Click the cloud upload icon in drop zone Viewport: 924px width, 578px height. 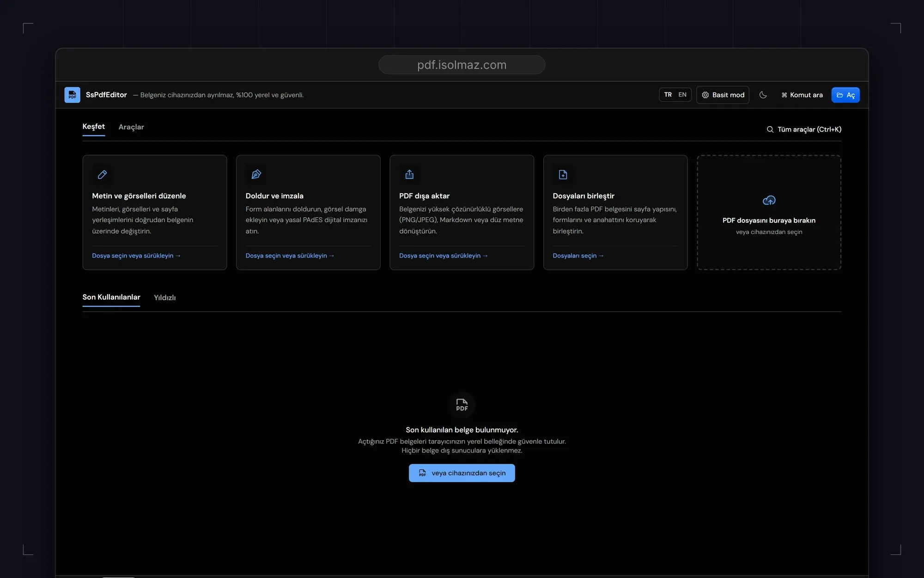coord(769,200)
